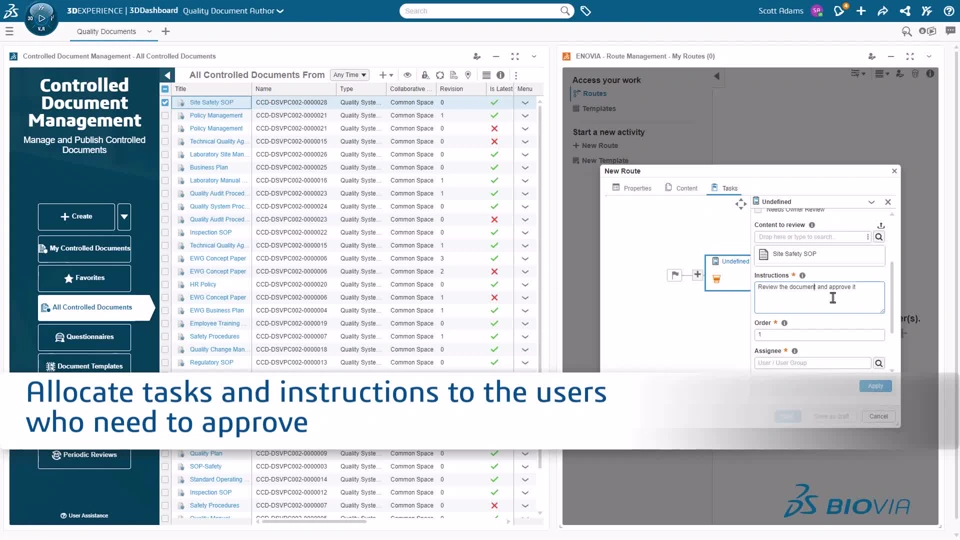Add a new dashboard tab with plus

[165, 31]
